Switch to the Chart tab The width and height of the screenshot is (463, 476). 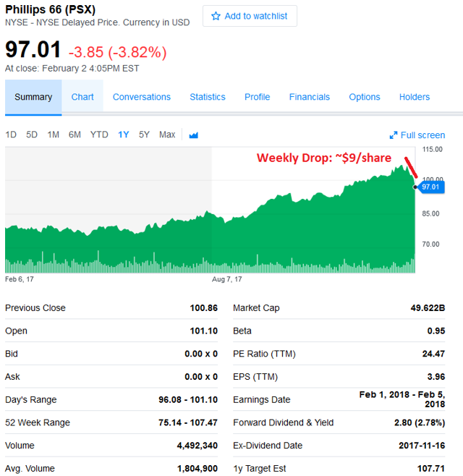(x=82, y=97)
